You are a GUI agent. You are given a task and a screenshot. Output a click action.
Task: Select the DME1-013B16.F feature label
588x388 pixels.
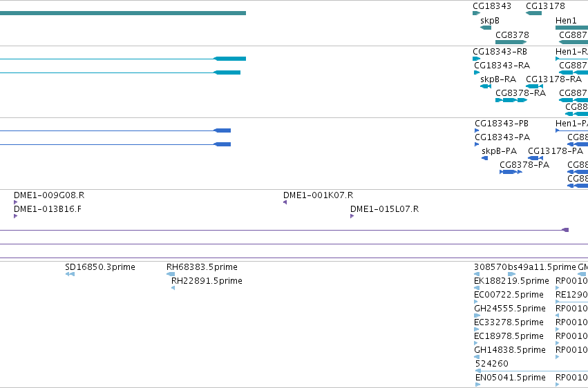pos(48,209)
